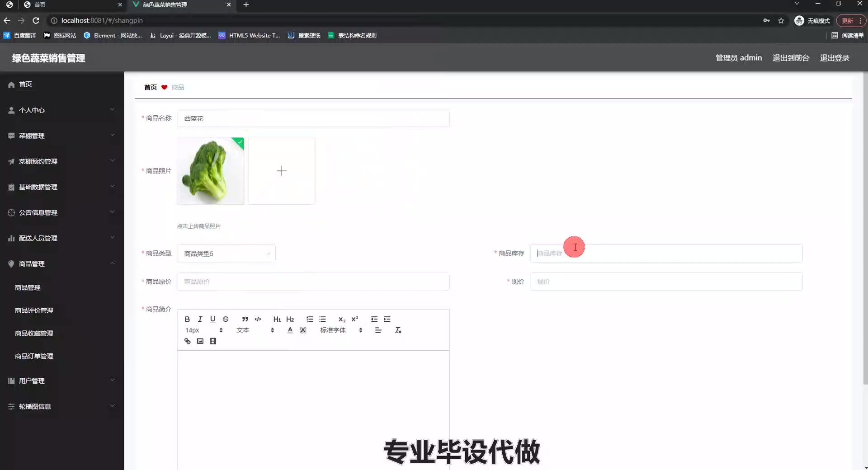Insert a hyperlink in the editor
This screenshot has width=868, height=470.
(x=187, y=341)
